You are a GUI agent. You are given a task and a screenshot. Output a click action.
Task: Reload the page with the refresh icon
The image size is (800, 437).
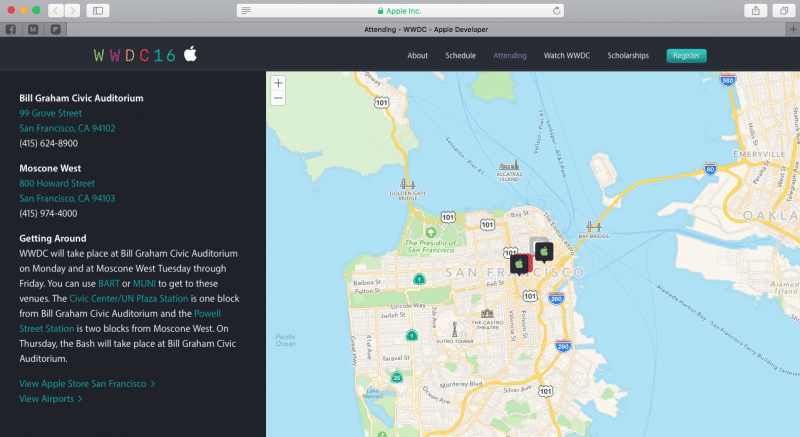pyautogui.click(x=556, y=11)
